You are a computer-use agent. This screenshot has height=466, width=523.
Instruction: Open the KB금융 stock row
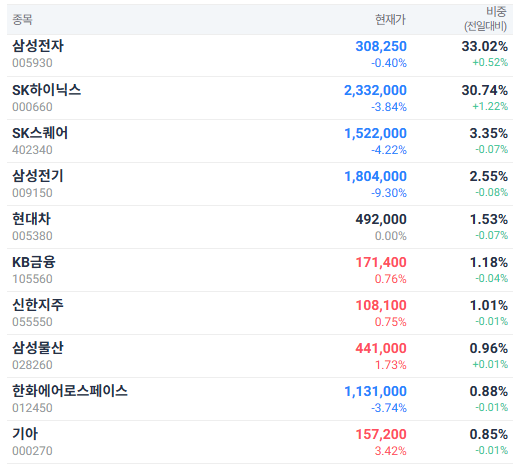260,270
